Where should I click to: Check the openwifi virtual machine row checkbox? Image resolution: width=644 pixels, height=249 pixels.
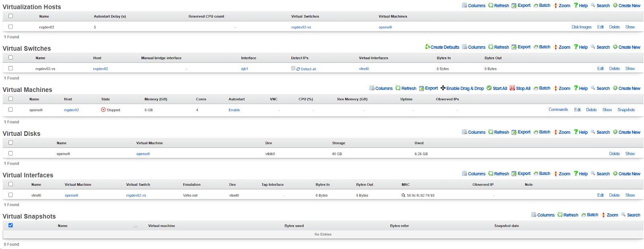pyautogui.click(x=10, y=110)
